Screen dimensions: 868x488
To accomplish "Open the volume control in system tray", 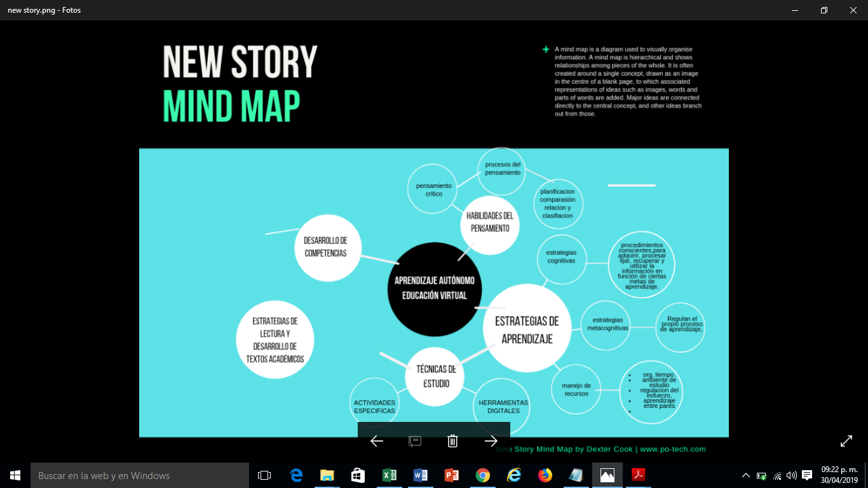I will pyautogui.click(x=791, y=475).
